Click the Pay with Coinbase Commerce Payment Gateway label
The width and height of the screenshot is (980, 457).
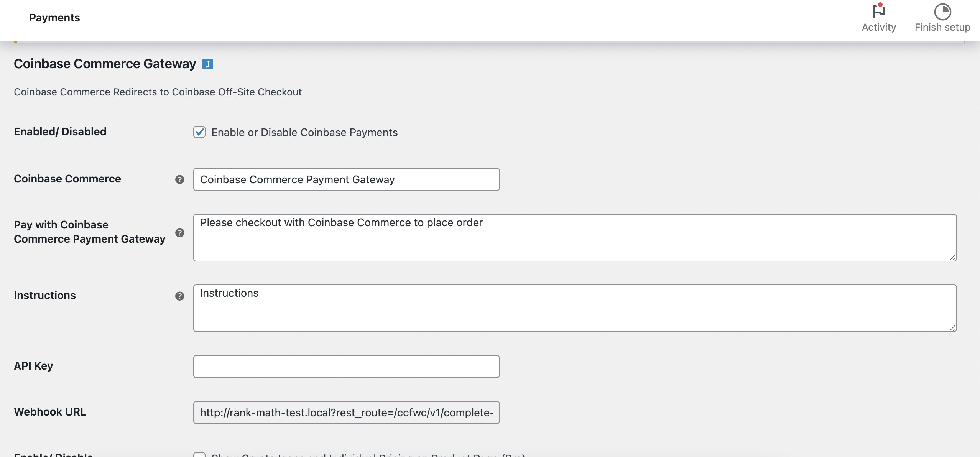click(90, 232)
